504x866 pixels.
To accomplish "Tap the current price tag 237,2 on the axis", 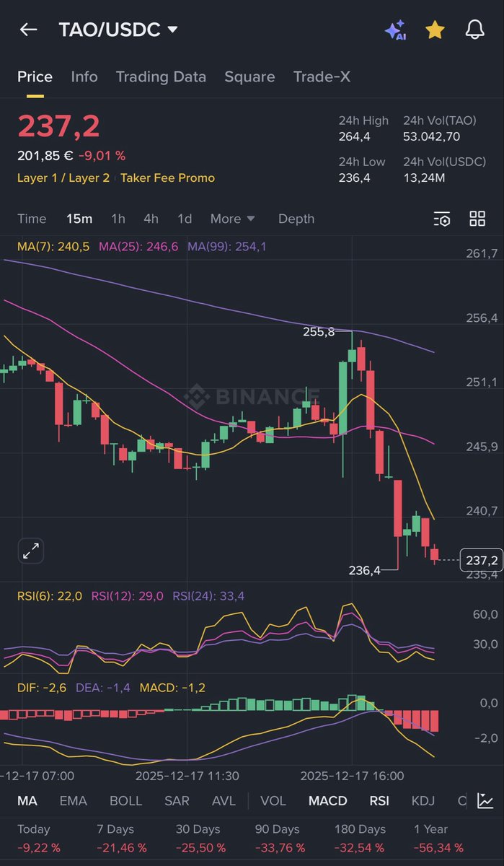I will [482, 560].
